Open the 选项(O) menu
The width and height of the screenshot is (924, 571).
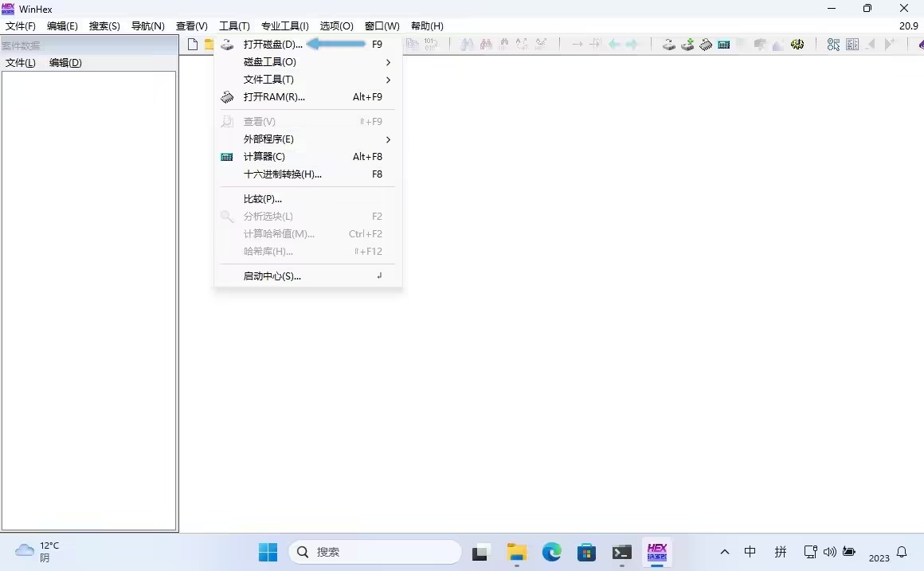336,26
